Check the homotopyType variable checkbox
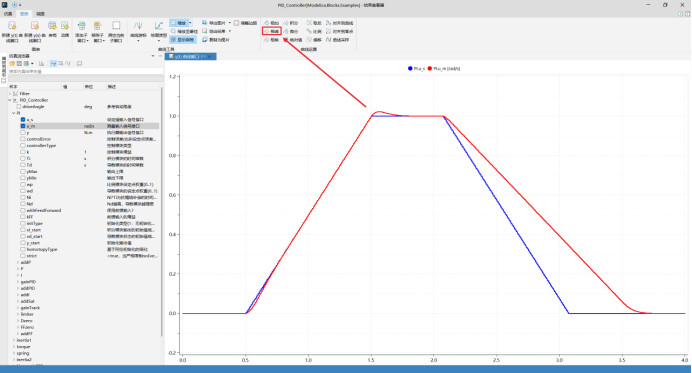 (x=23, y=249)
